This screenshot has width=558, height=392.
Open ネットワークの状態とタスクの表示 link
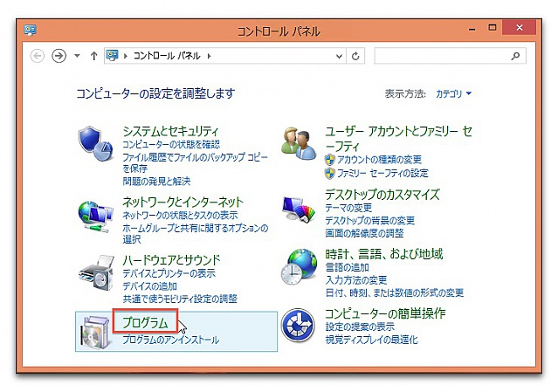pyautogui.click(x=180, y=216)
